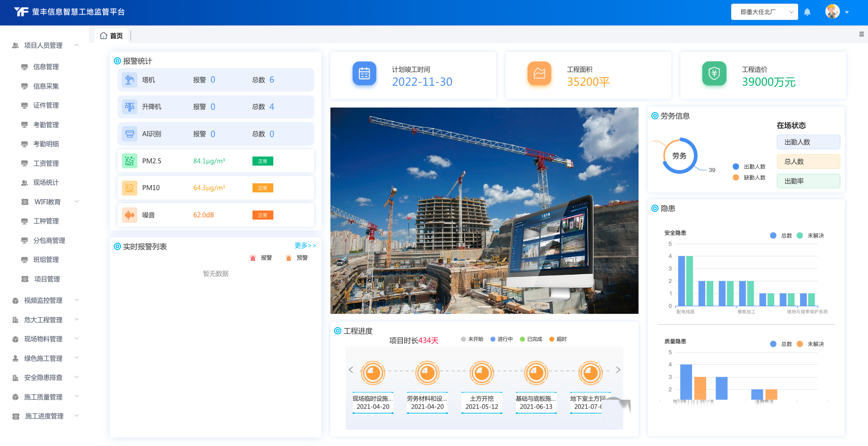This screenshot has height=446, width=868.
Task: Click the 土方开挖 progress milestone circle
Action: coord(481,373)
